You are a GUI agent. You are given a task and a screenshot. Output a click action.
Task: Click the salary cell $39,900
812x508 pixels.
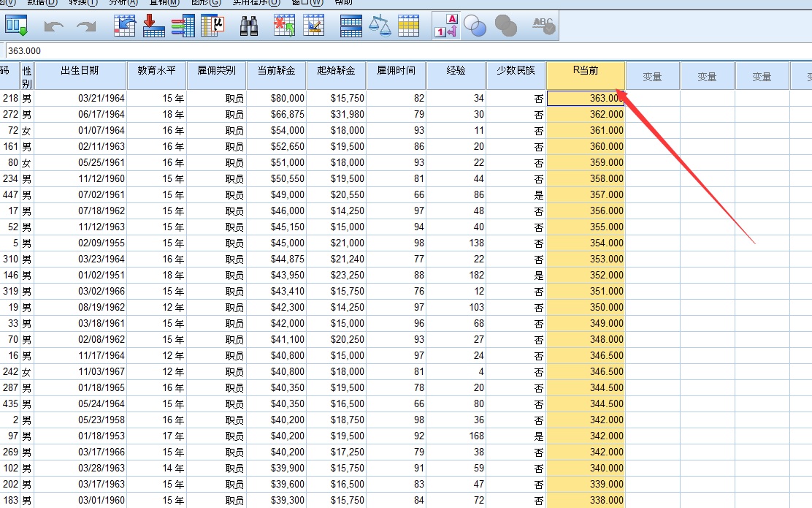click(277, 468)
